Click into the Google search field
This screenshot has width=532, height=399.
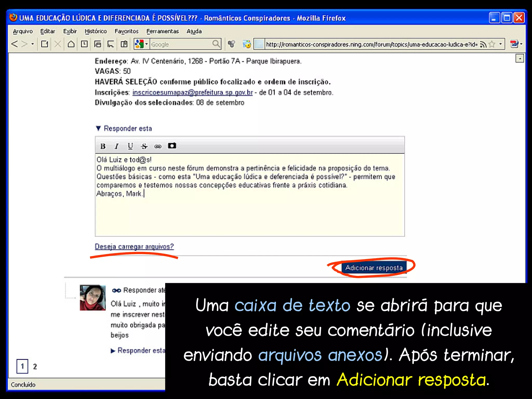(x=181, y=44)
